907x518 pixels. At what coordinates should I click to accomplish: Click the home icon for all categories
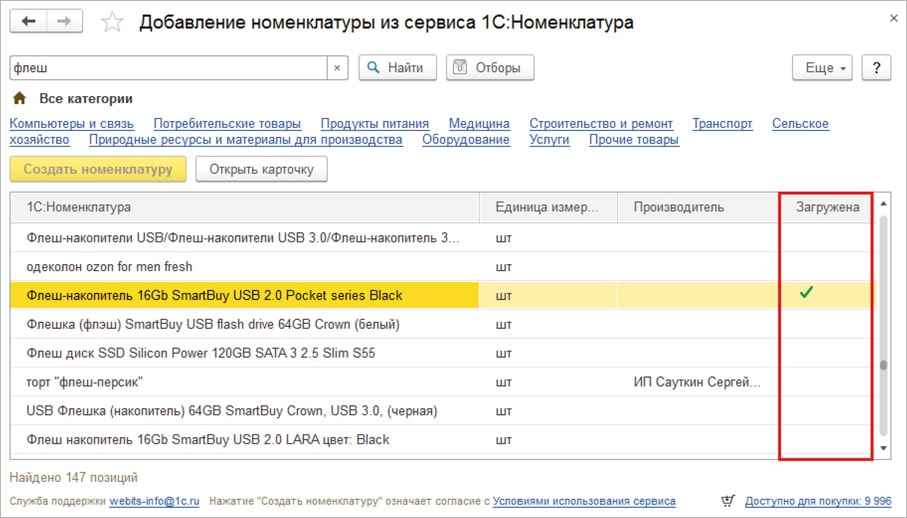pyautogui.click(x=19, y=99)
